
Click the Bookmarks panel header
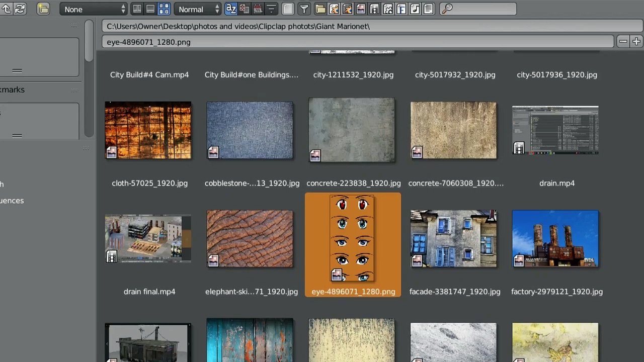40,89
